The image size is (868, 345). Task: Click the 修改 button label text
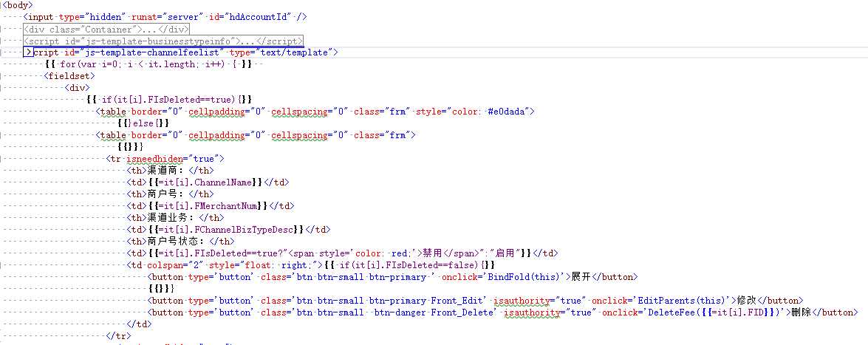pyautogui.click(x=747, y=300)
